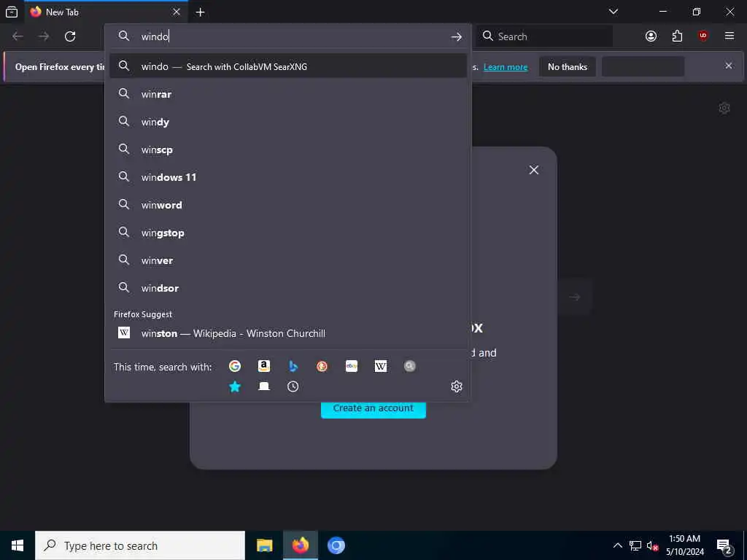Dismiss the Open Firefox notification bar
The height and width of the screenshot is (560, 747).
729,66
